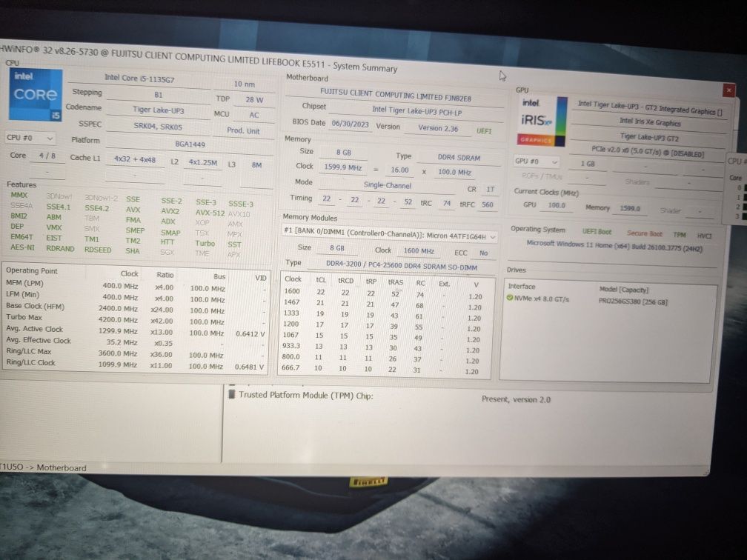The image size is (747, 560).
Task: Select the Microsoft Windows 11 Home build text
Action: (614, 246)
